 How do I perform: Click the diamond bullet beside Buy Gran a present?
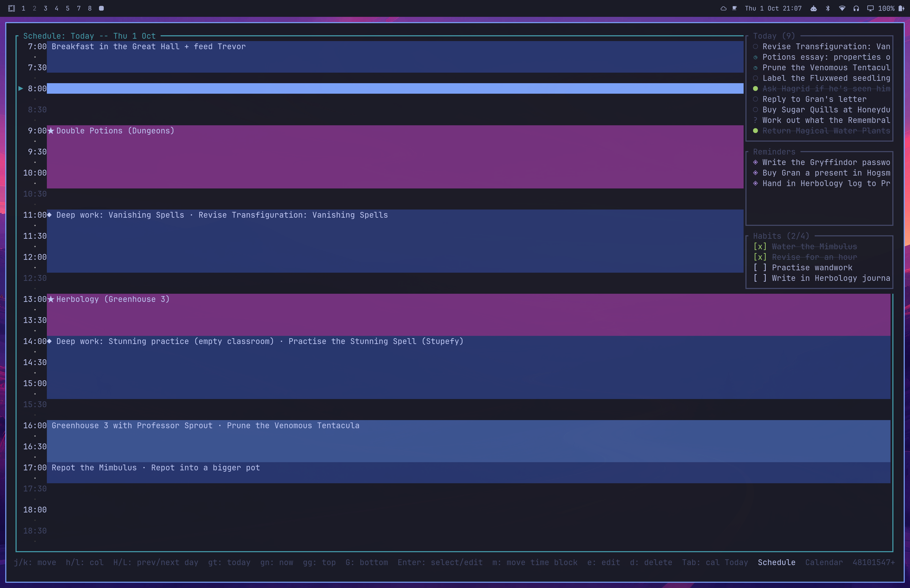(x=755, y=173)
